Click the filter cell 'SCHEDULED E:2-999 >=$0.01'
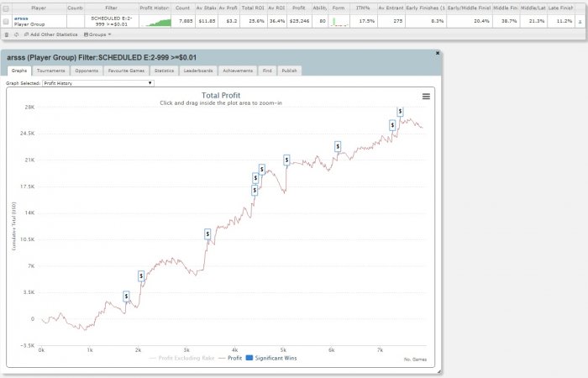Viewport: 588px width, 378px height. [112, 21]
